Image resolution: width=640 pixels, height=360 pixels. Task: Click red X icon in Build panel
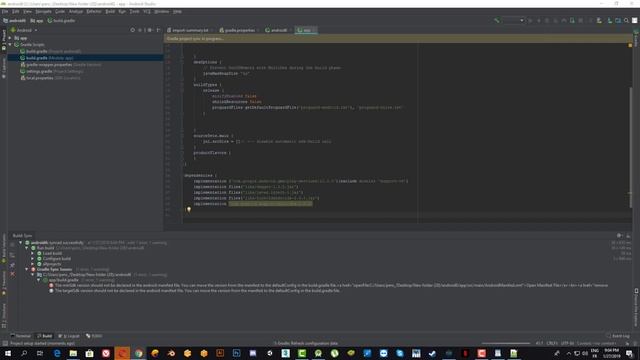tap(12, 274)
